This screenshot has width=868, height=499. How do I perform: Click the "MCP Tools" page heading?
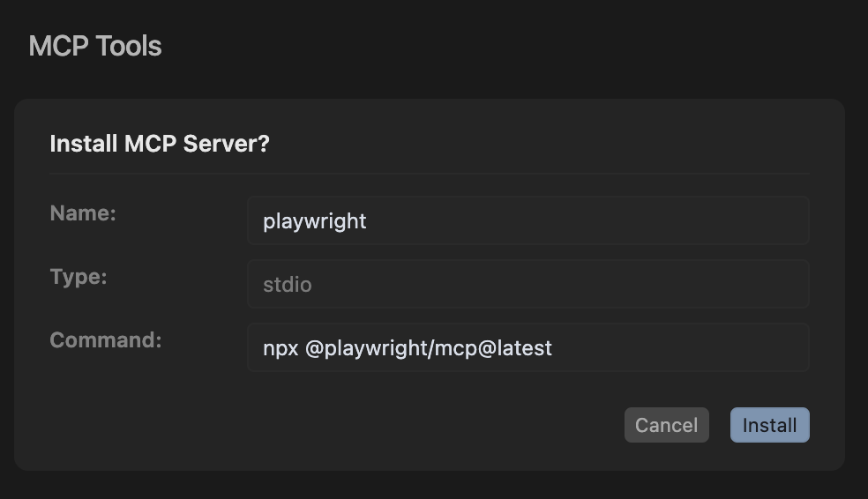click(x=95, y=46)
